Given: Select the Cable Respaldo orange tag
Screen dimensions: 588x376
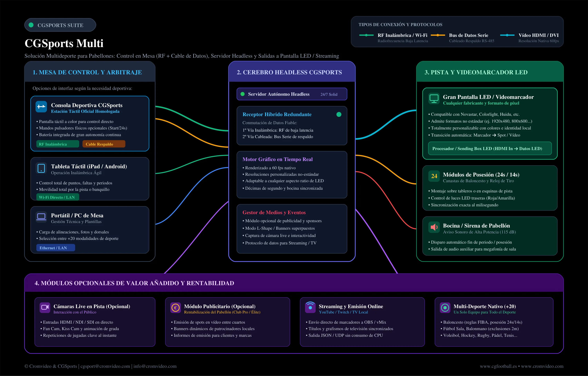Looking at the screenshot, I should click(x=104, y=144).
